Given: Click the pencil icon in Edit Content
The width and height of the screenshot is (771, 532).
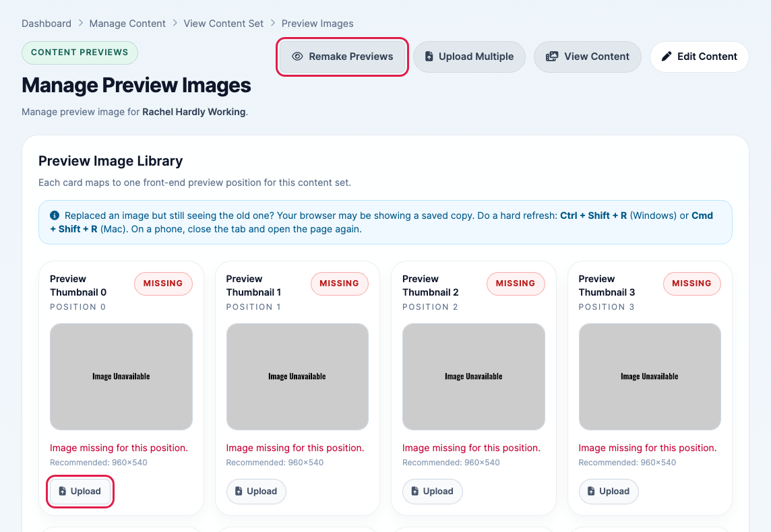Looking at the screenshot, I should pos(667,57).
